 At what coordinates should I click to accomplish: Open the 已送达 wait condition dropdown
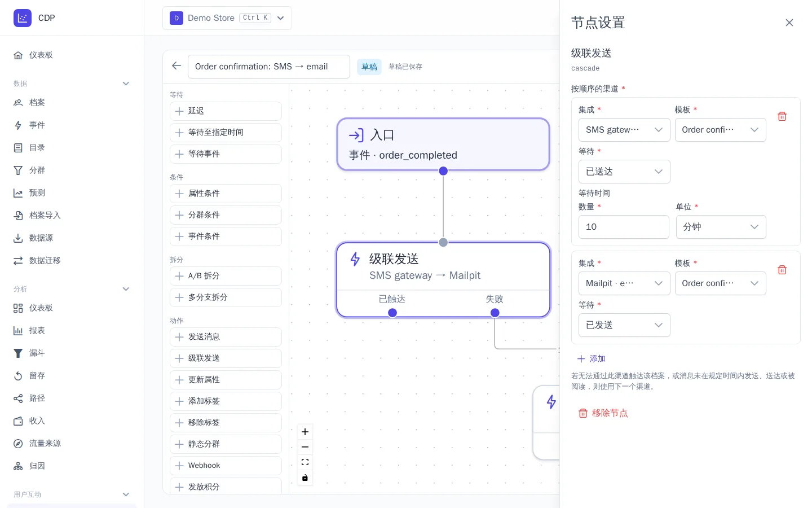(624, 172)
